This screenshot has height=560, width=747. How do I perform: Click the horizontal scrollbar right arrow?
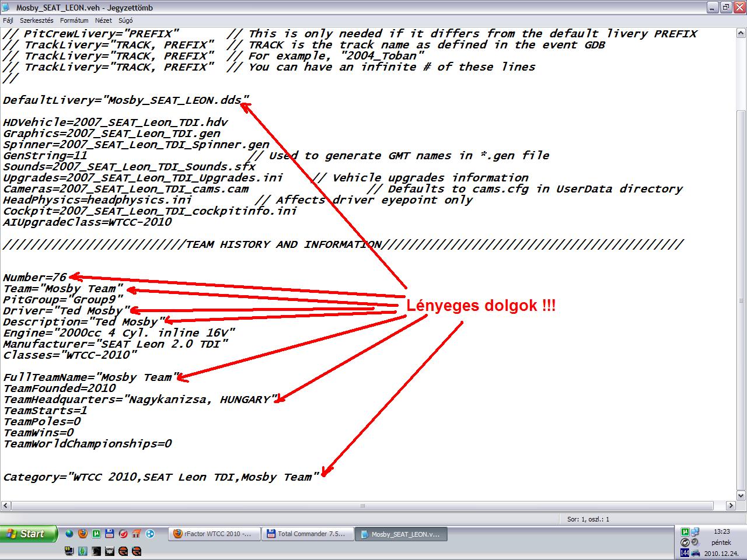(x=731, y=506)
